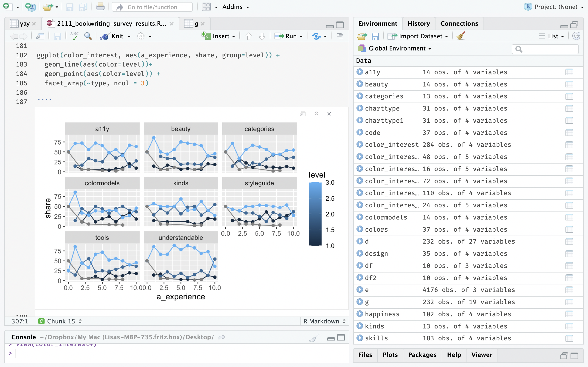Open the Packages tab
The height and width of the screenshot is (367, 588).
[422, 355]
